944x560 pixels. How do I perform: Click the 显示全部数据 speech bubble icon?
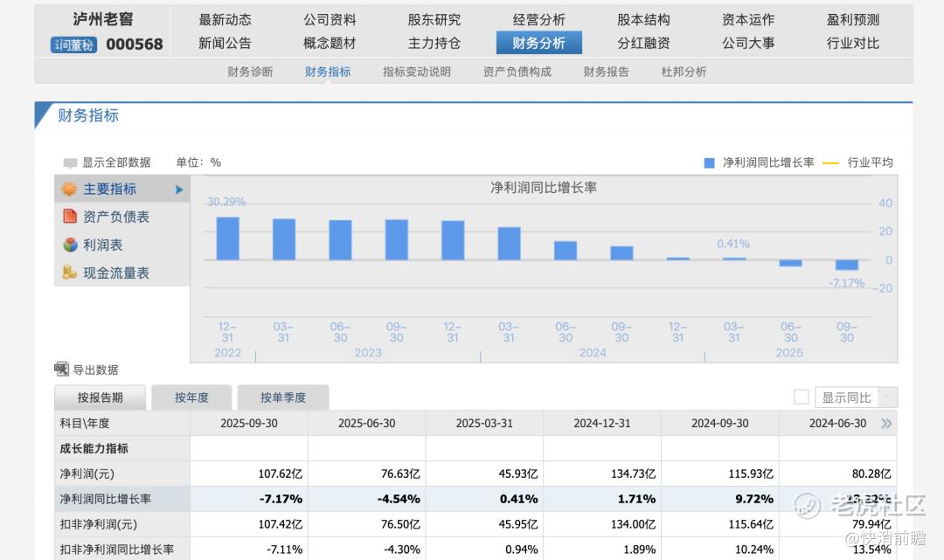71,163
